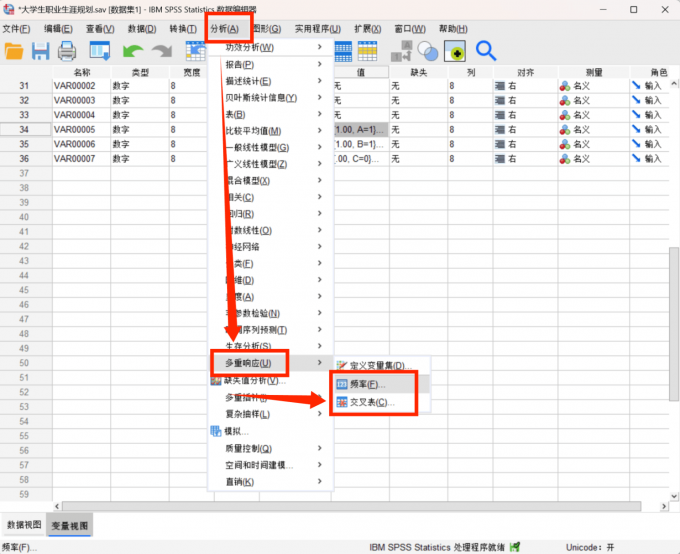Select row header 34

24,129
